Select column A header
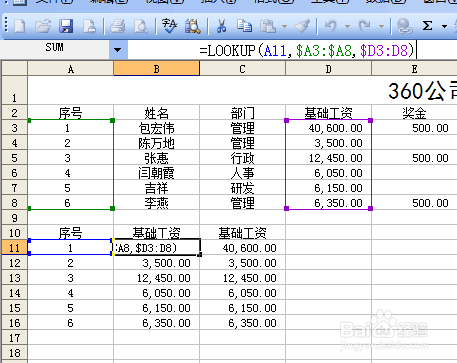This screenshot has width=457, height=363. pos(71,69)
